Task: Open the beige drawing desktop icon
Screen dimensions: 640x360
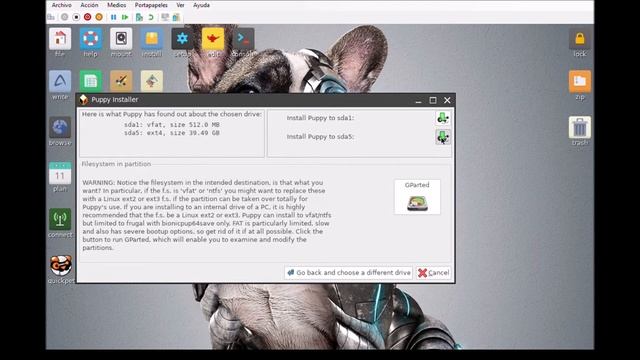Action: [x=152, y=81]
